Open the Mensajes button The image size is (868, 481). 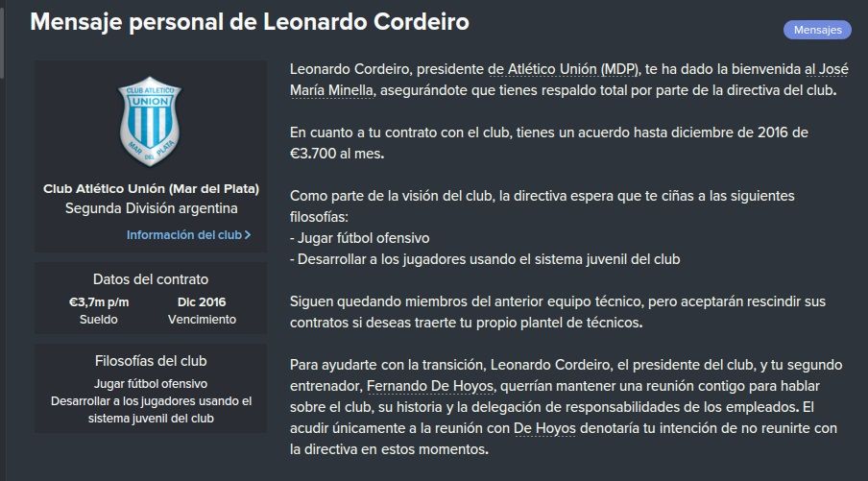[817, 30]
